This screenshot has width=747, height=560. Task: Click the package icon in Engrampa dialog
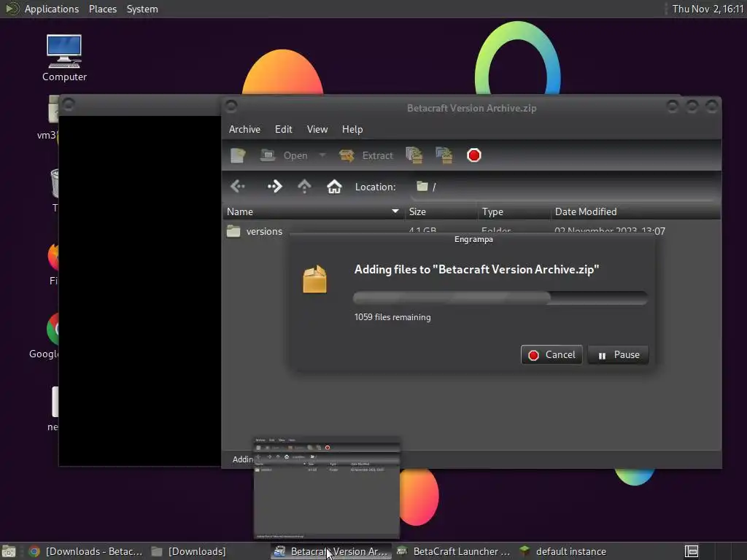pyautogui.click(x=315, y=279)
